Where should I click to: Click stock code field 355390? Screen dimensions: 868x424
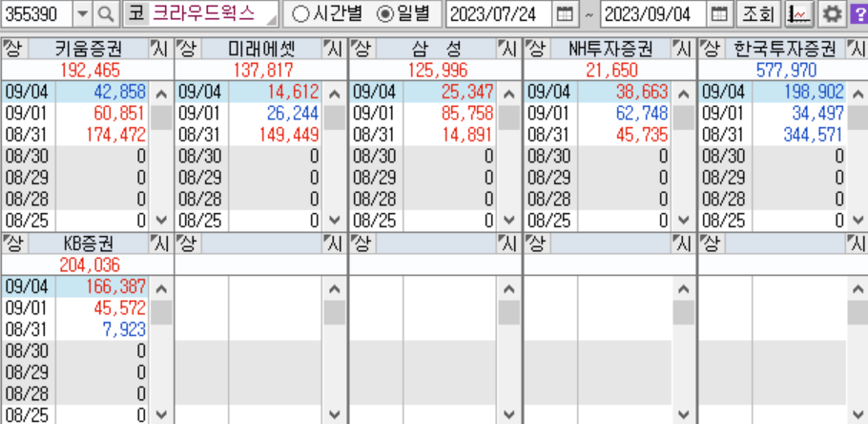coord(37,14)
